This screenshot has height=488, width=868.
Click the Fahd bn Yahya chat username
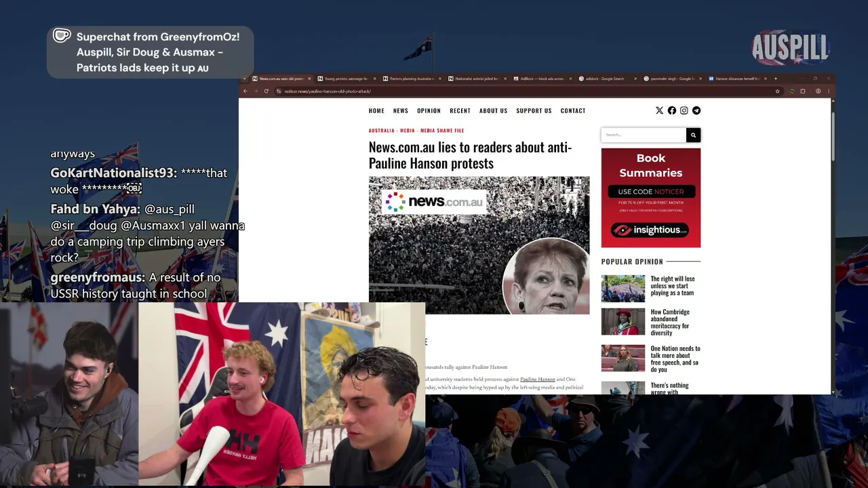click(x=96, y=209)
